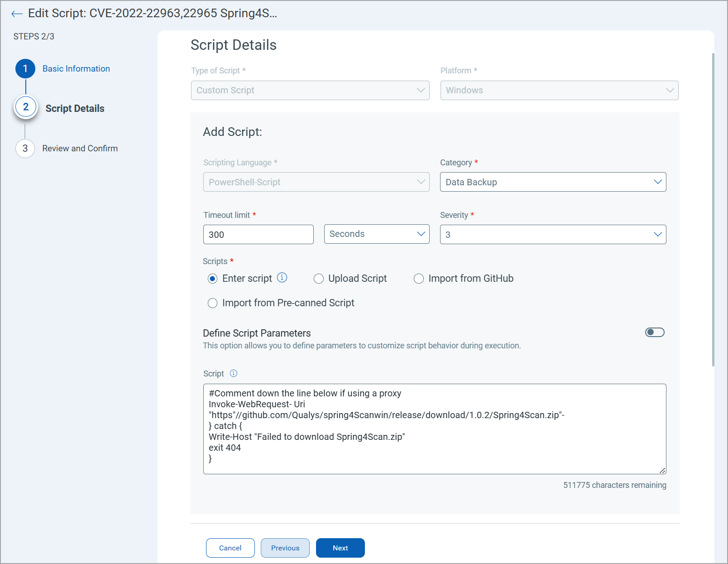
Task: Click the github.com URL script line
Action: coord(386,415)
